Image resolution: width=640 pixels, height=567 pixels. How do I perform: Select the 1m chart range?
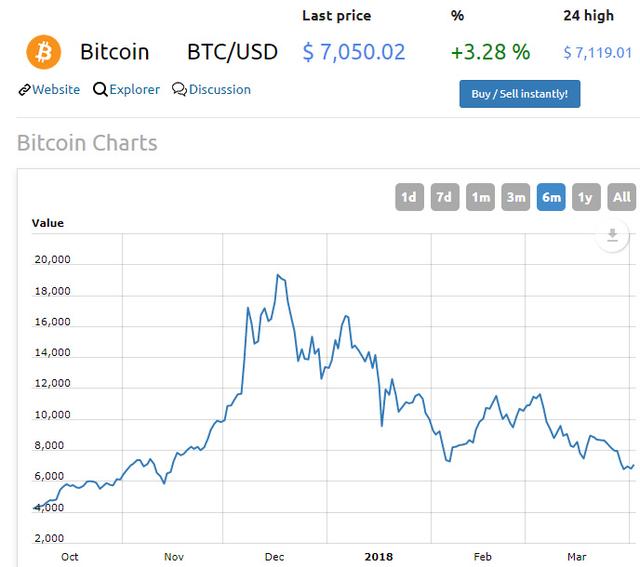(481, 197)
